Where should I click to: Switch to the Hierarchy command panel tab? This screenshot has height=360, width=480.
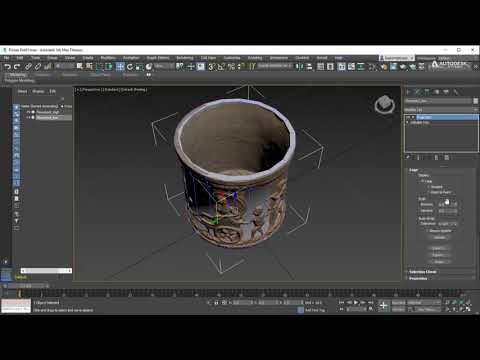(428, 92)
